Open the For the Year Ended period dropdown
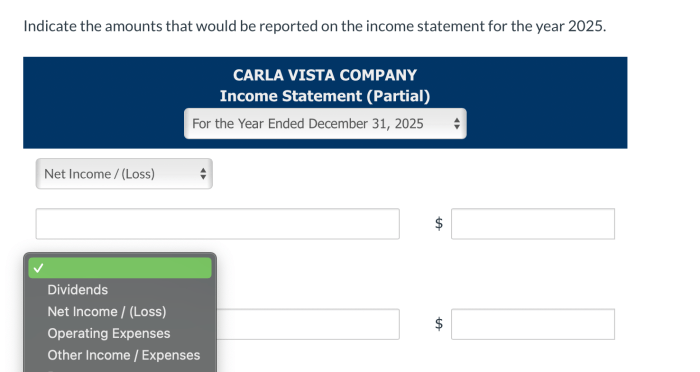 click(x=325, y=124)
